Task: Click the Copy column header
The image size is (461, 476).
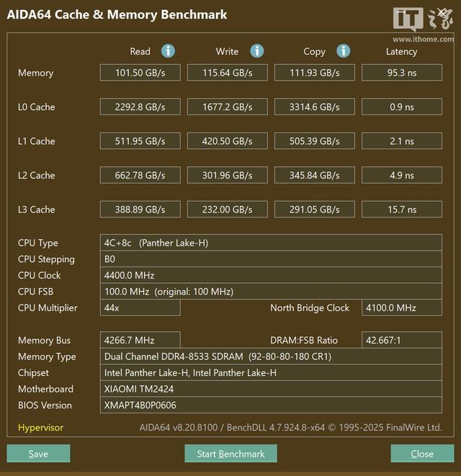Action: 314,52
